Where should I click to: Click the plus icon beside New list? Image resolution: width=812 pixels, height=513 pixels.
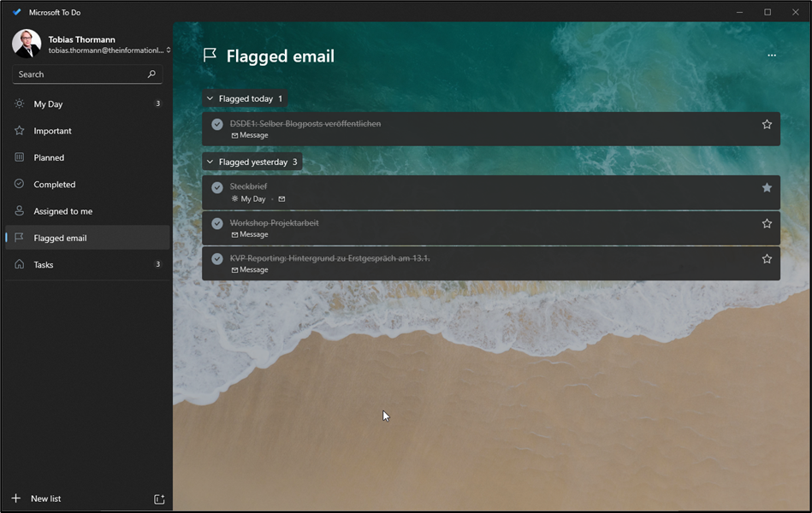16,498
